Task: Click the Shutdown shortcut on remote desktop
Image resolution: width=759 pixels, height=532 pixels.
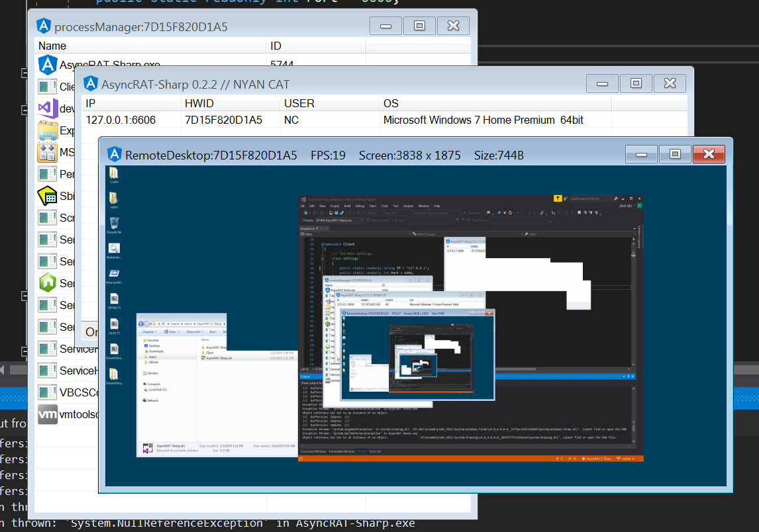Action: [114, 250]
